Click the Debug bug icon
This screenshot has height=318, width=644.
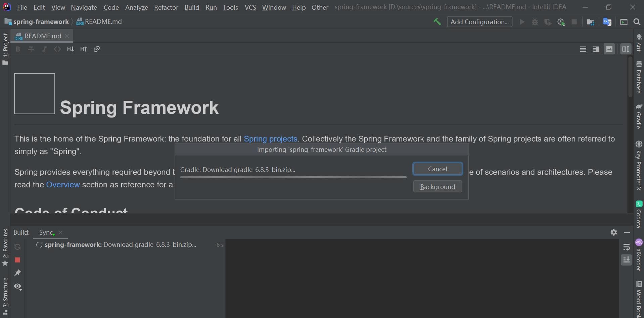[x=535, y=22]
